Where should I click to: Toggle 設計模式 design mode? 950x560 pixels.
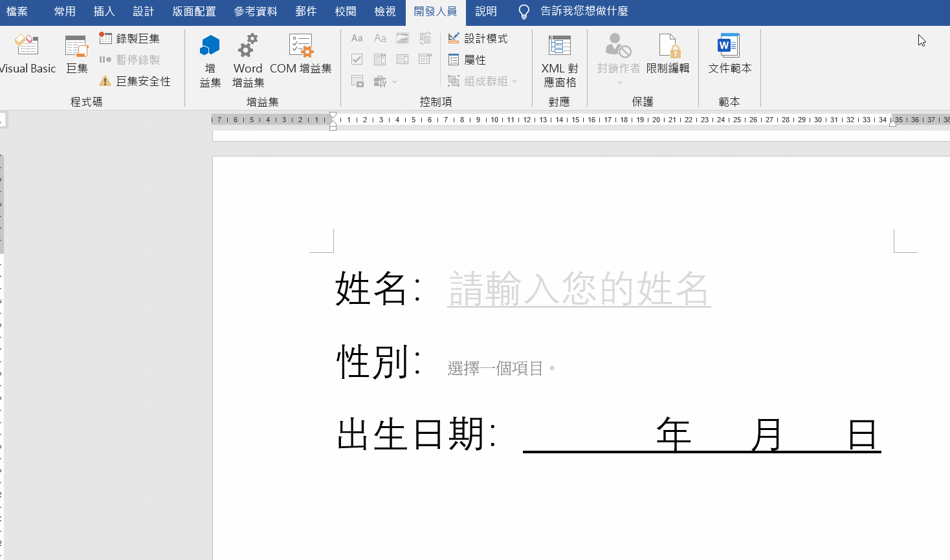(478, 39)
